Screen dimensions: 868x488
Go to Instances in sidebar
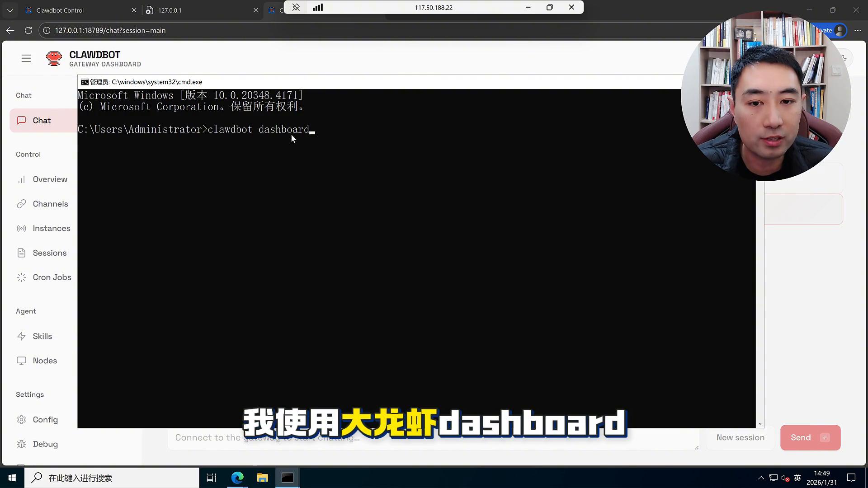[x=51, y=229]
